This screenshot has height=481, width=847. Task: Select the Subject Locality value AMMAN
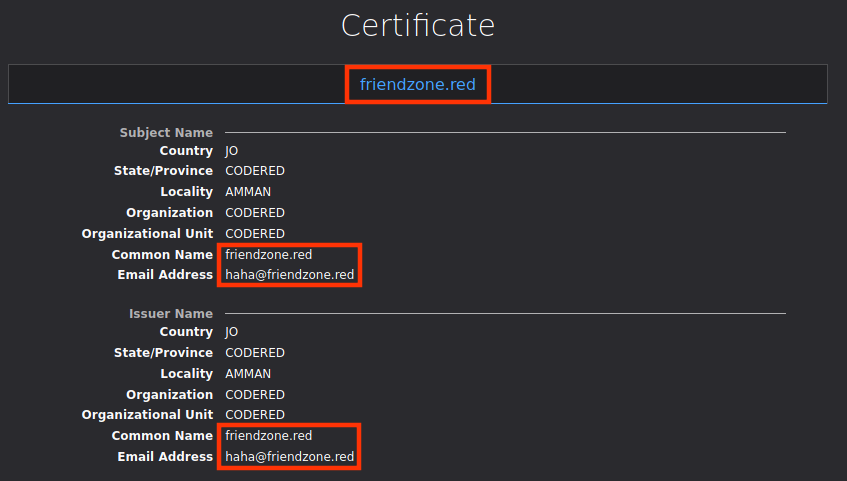point(248,192)
